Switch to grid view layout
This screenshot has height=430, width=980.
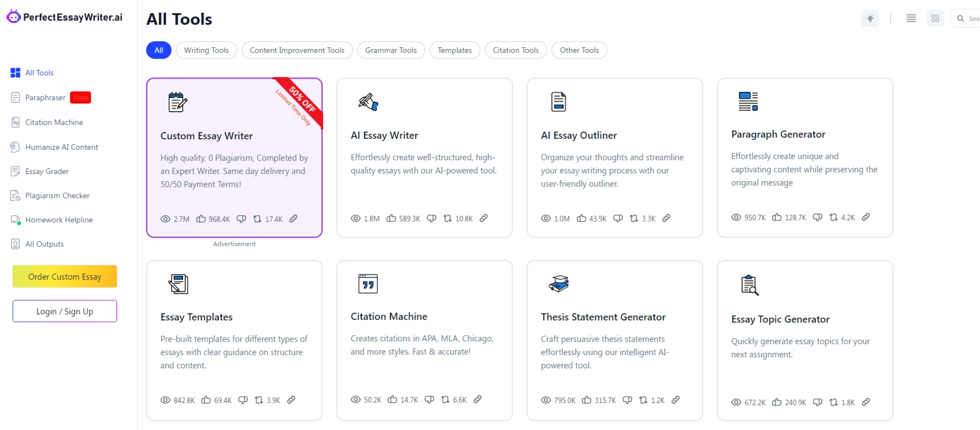pos(935,18)
